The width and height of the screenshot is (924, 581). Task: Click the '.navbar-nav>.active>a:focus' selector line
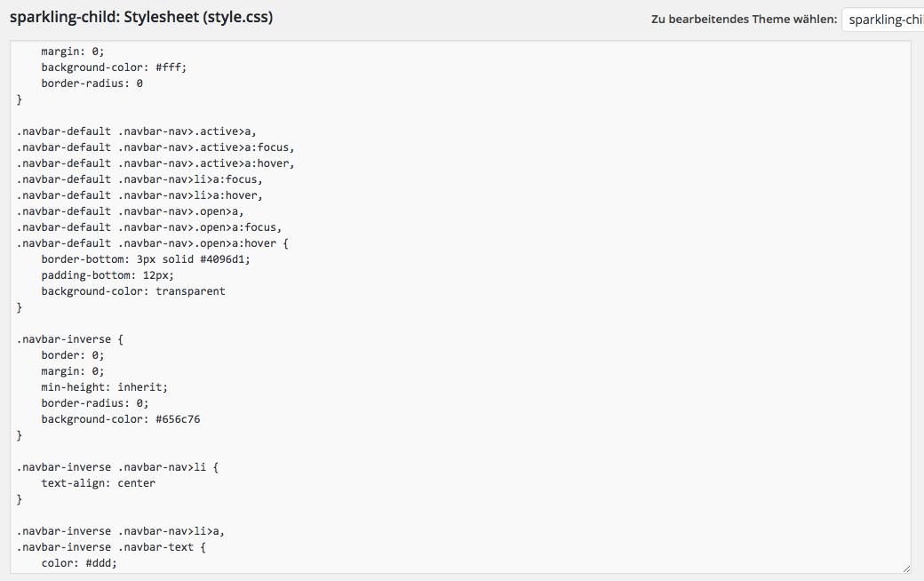pos(155,147)
